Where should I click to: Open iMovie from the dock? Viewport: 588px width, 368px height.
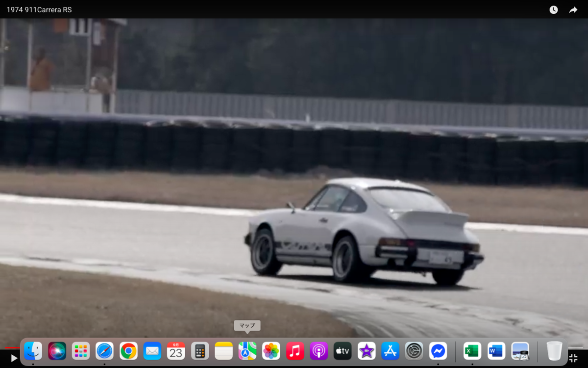(x=367, y=351)
